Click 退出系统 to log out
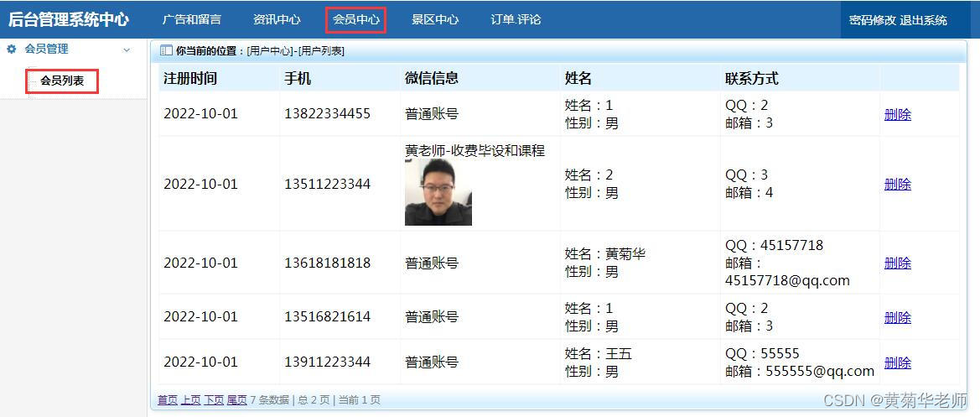The height and width of the screenshot is (417, 980). coord(924,21)
